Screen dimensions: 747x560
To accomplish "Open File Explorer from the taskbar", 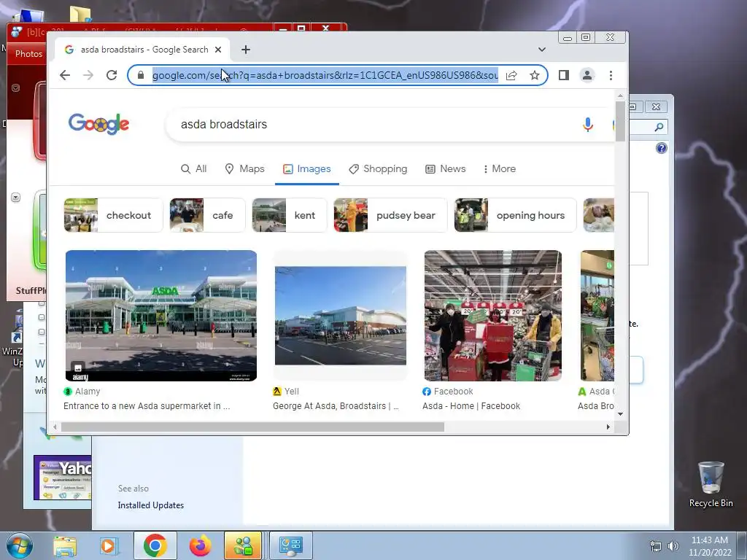I will (65, 545).
